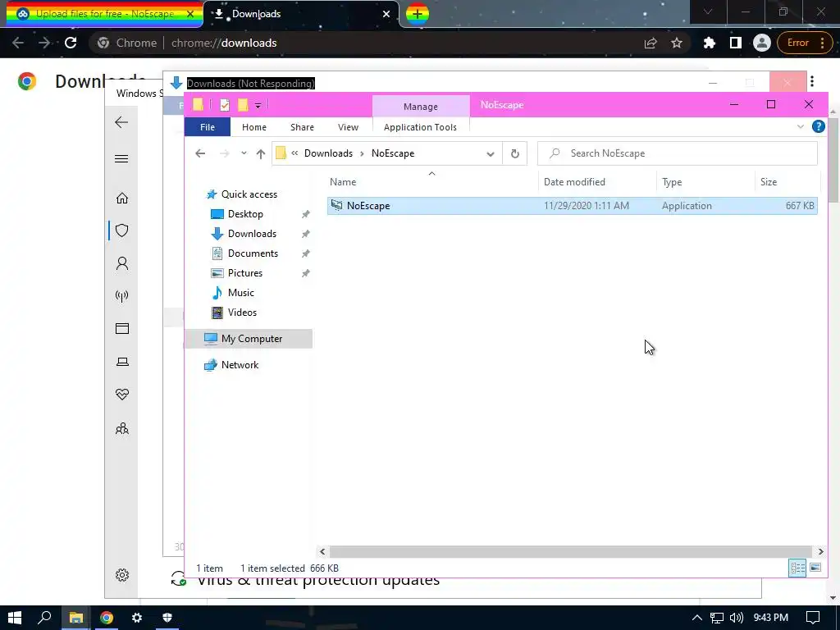Click the Search NoEscape field
Screen dimensions: 840x630
pos(677,153)
